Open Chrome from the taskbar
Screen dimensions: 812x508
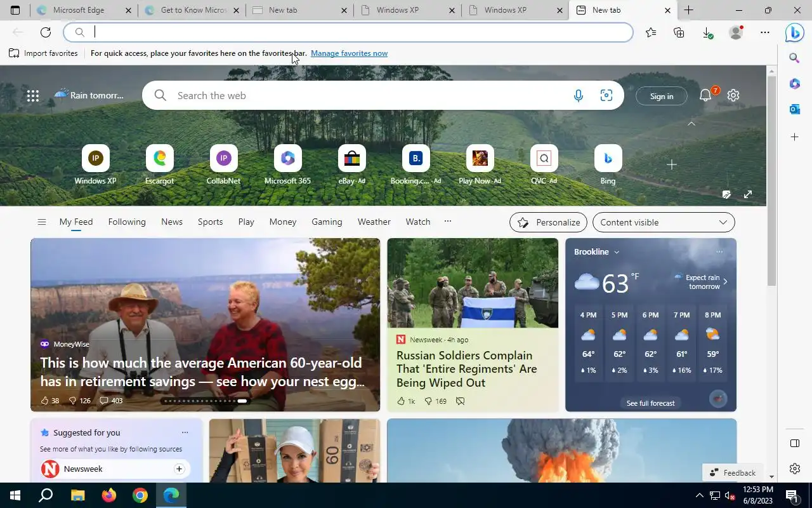pos(140,495)
